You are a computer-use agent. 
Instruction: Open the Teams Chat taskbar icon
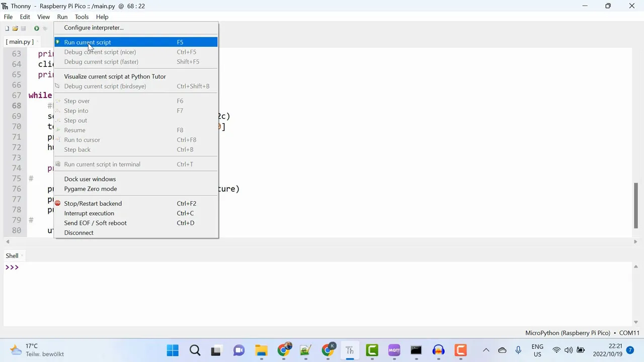point(239,350)
